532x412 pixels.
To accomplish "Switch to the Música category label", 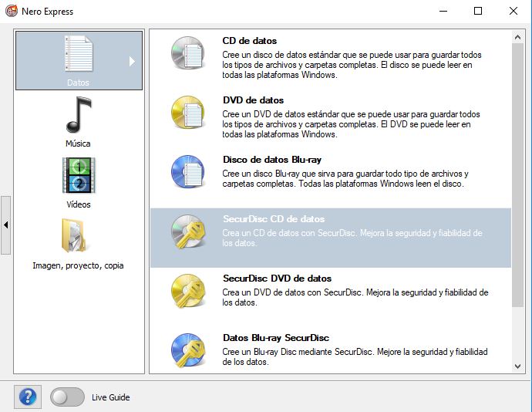I will click(78, 144).
